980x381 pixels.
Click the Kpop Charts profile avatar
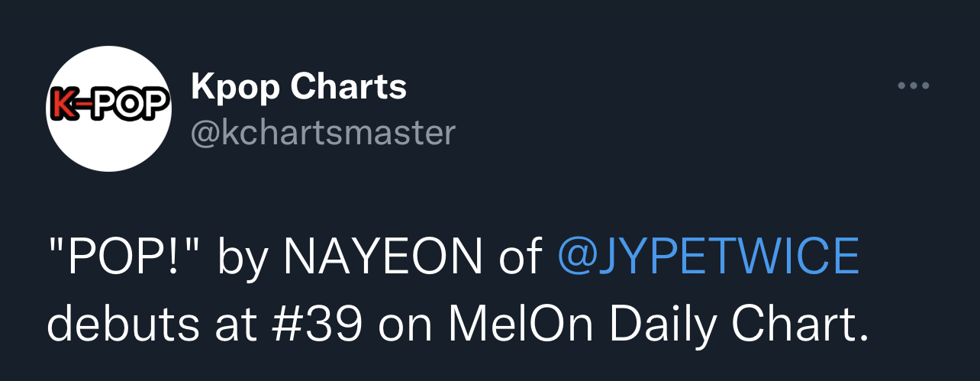(x=108, y=108)
